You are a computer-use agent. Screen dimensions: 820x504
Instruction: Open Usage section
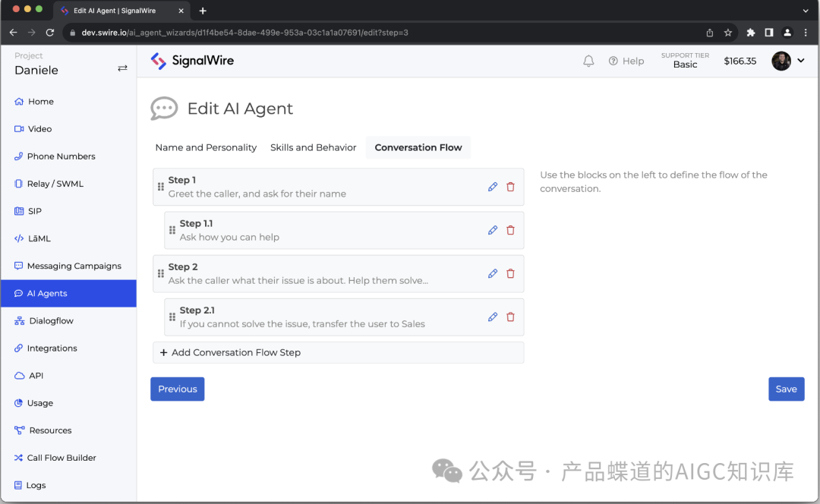68,403
